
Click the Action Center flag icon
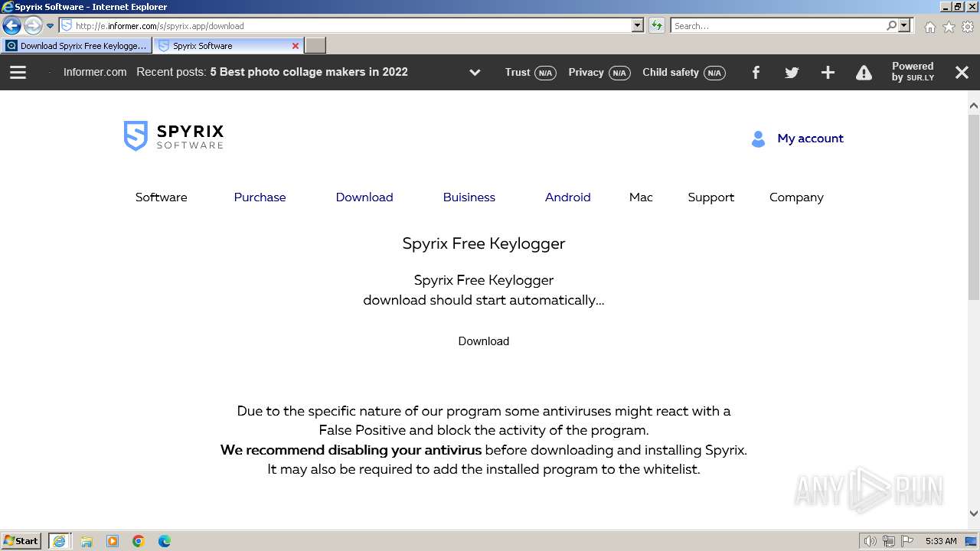[907, 541]
